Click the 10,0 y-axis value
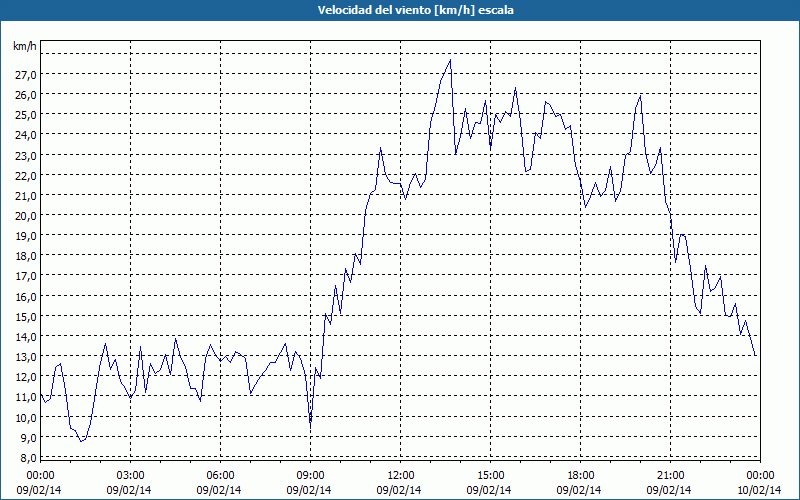Screen dimensions: 800x500 pyautogui.click(x=26, y=417)
